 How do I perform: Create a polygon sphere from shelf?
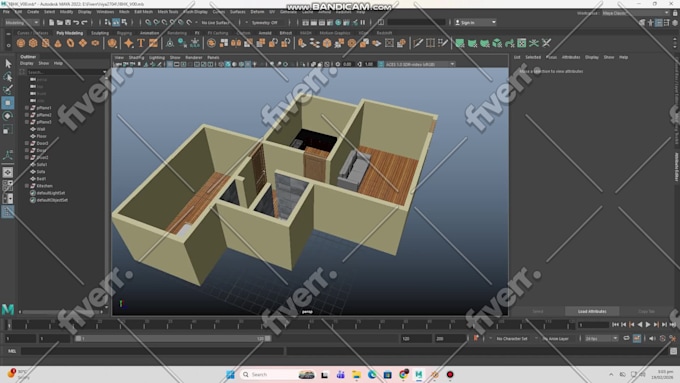[21, 43]
